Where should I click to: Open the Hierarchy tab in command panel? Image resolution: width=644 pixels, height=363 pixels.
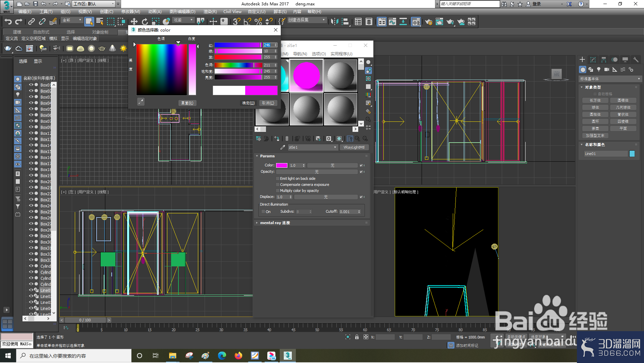pos(604,59)
